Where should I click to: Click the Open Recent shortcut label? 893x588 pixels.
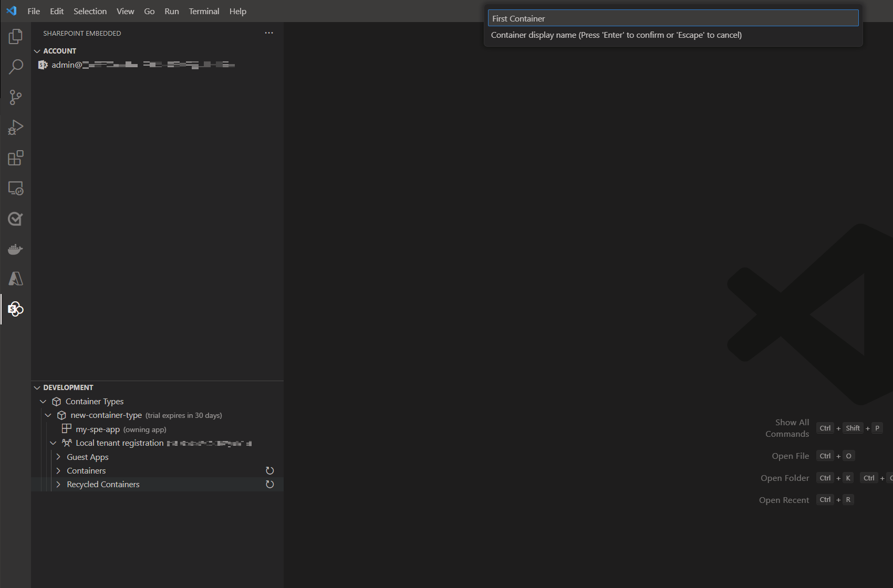(x=784, y=500)
